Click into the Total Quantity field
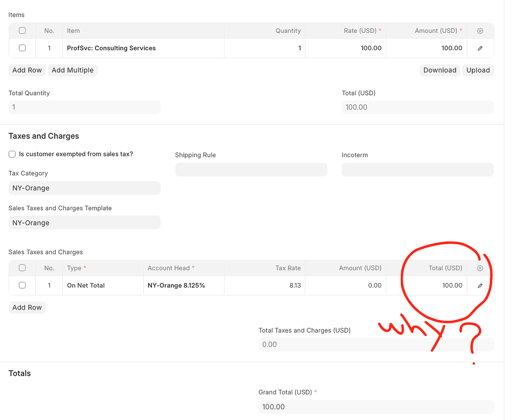 click(x=84, y=107)
